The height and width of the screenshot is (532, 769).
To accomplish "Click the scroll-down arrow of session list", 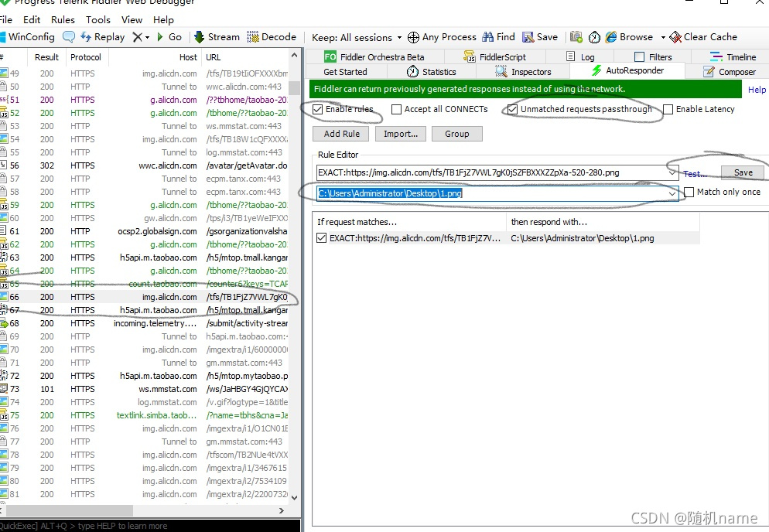I will (x=294, y=498).
